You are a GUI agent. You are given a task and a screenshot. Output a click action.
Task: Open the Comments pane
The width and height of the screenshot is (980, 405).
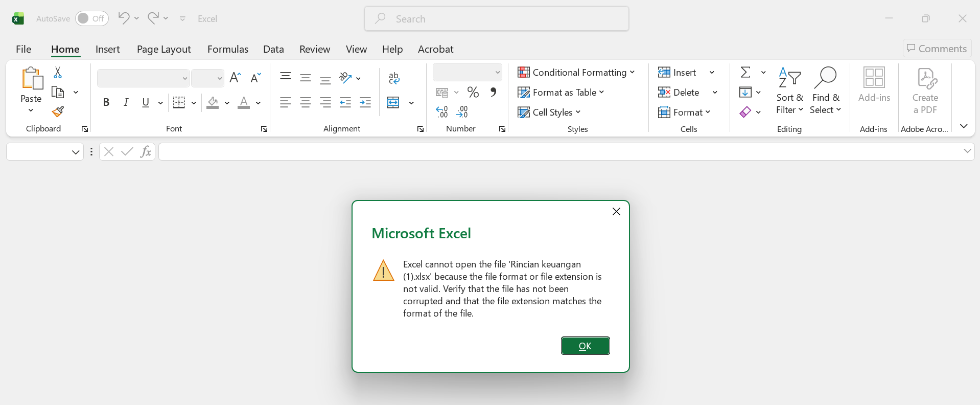937,49
